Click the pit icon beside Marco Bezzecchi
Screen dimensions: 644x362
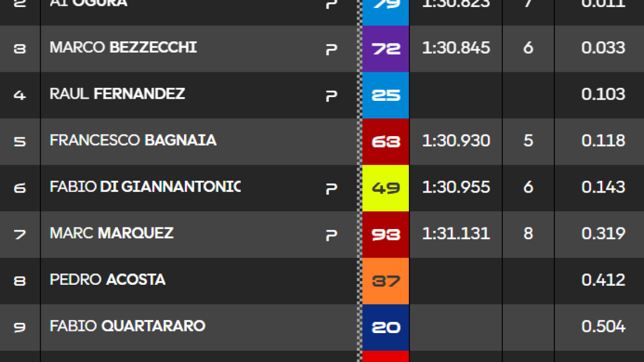pyautogui.click(x=332, y=49)
